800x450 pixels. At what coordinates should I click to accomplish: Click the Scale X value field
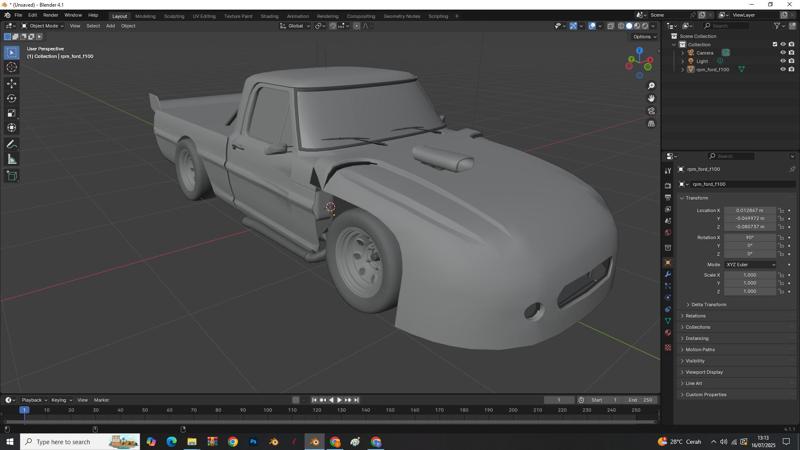(749, 275)
